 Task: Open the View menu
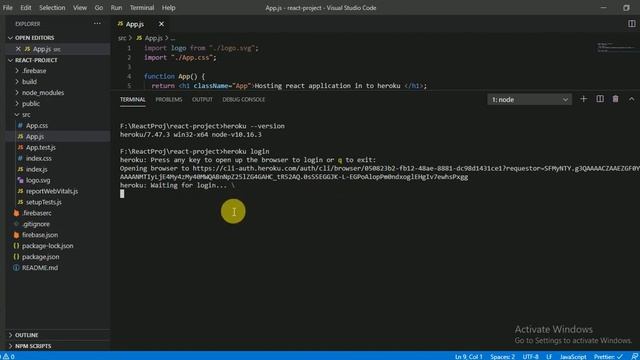pyautogui.click(x=80, y=8)
